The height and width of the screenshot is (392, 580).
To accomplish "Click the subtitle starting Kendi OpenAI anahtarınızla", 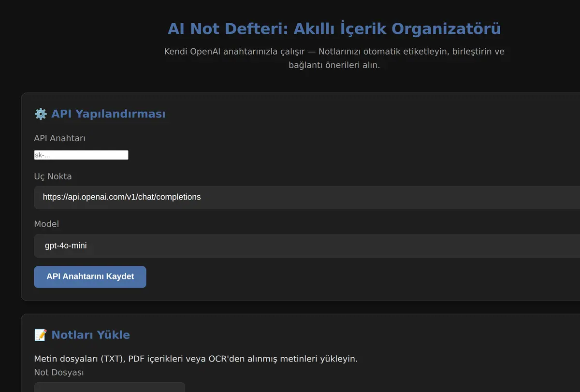I will [334, 58].
